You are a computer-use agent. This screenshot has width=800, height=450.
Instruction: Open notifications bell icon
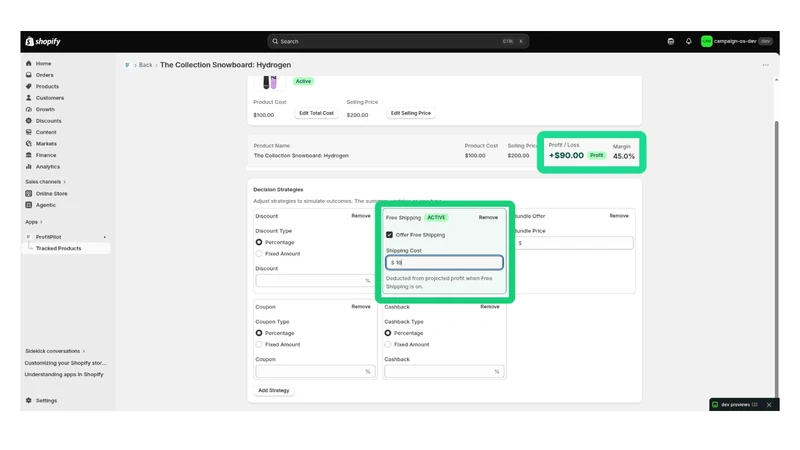[688, 41]
